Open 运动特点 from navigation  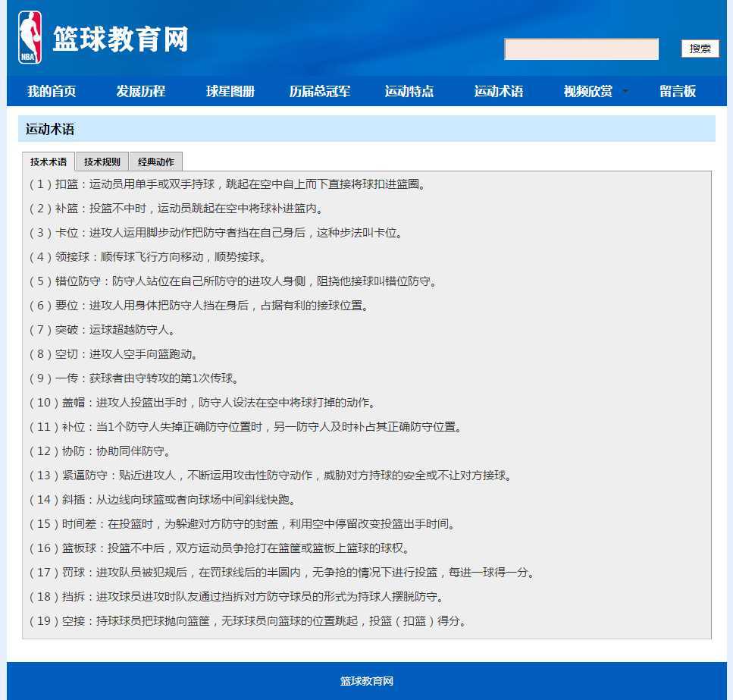tap(409, 92)
